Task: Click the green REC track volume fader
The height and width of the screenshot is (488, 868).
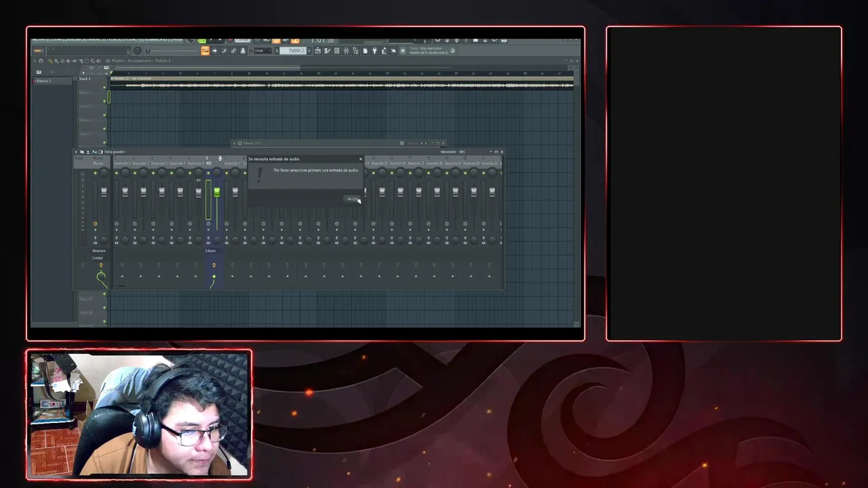Action: [x=217, y=192]
